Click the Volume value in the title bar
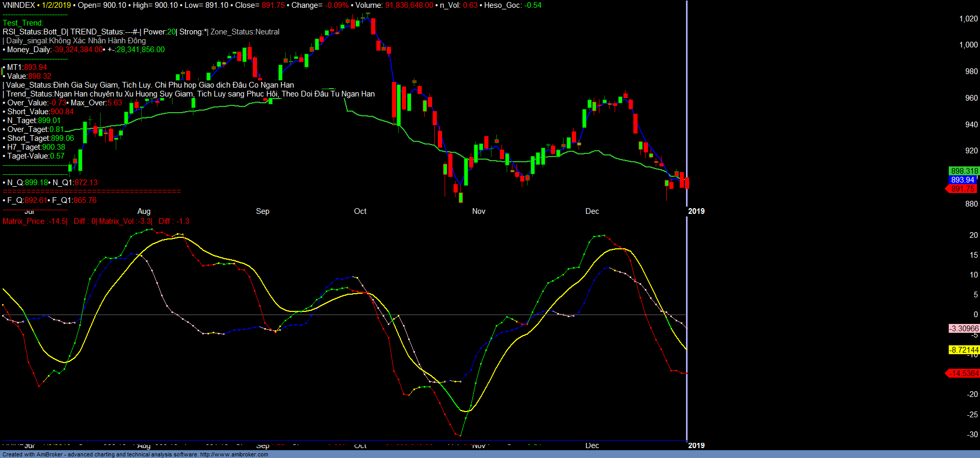980x458 pixels. (x=409, y=5)
